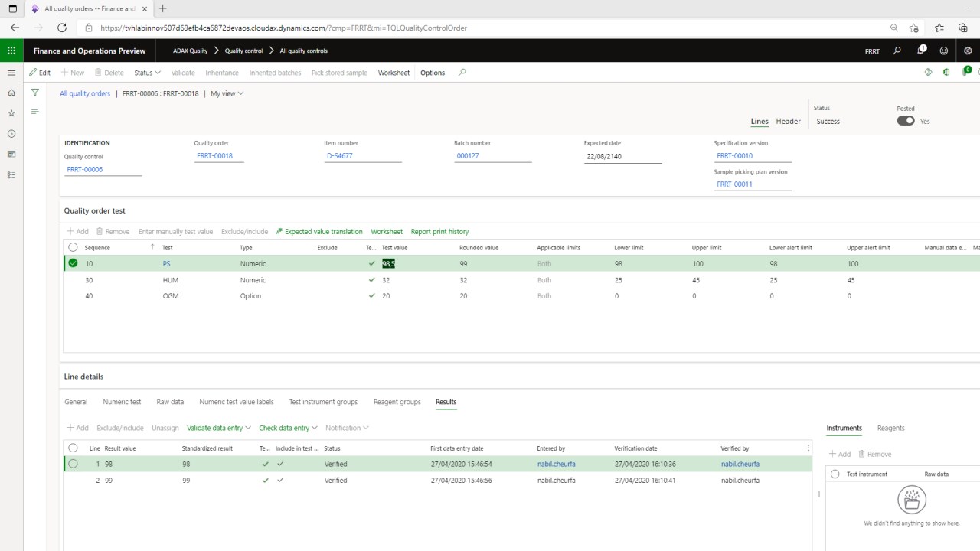Select result line 1 row radio
This screenshot has width=980, height=551.
coord(73,464)
